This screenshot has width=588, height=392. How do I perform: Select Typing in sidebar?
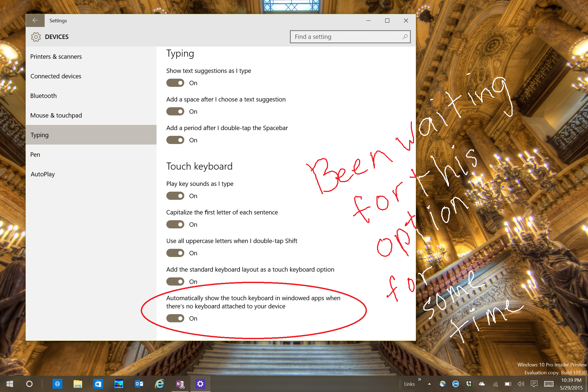pos(91,135)
